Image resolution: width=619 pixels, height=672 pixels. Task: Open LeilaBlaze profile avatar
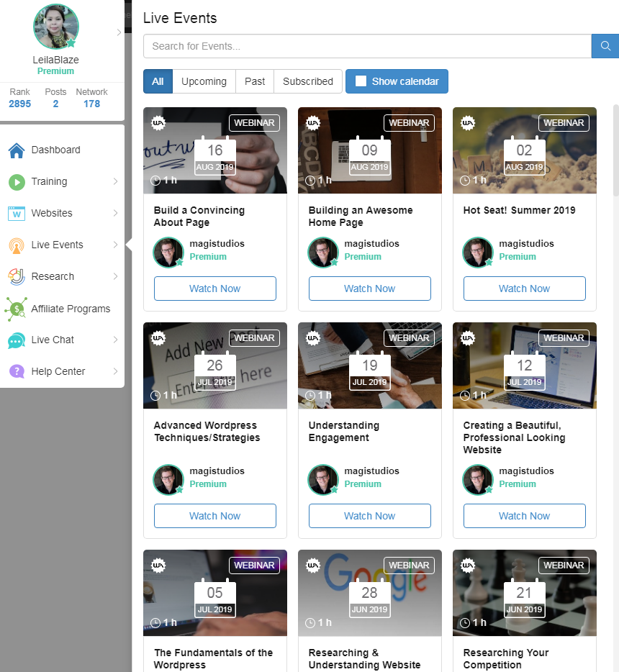(56, 27)
